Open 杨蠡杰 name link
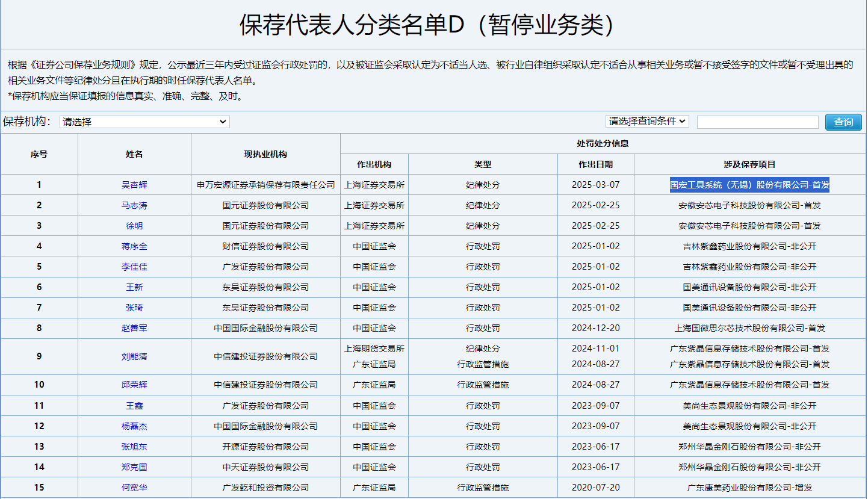Screen dimensions: 868x499 coord(134,426)
